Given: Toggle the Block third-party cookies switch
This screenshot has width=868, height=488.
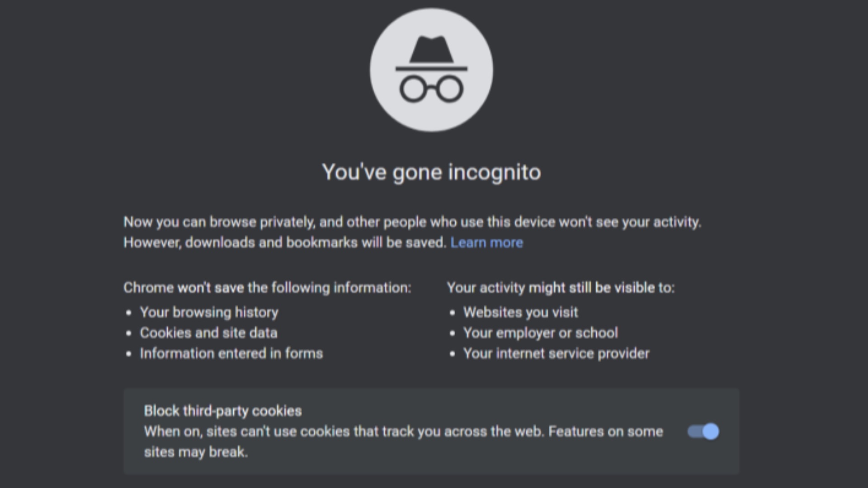Looking at the screenshot, I should [x=703, y=432].
